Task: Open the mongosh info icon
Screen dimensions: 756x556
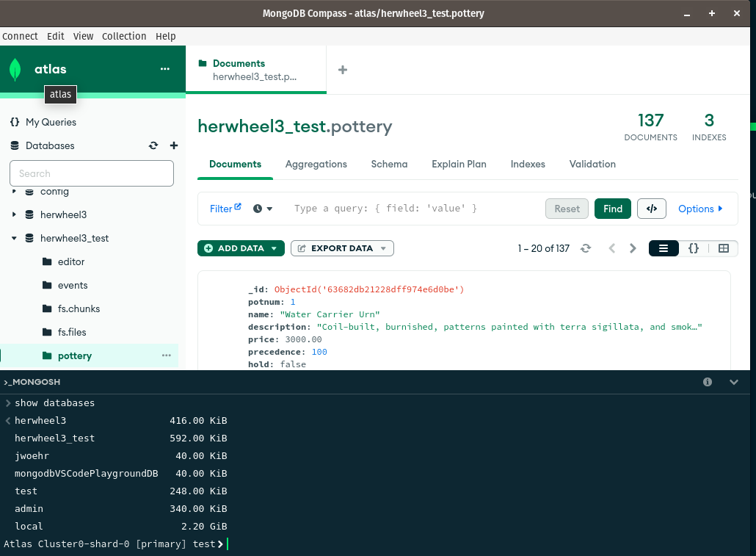Action: (x=708, y=382)
